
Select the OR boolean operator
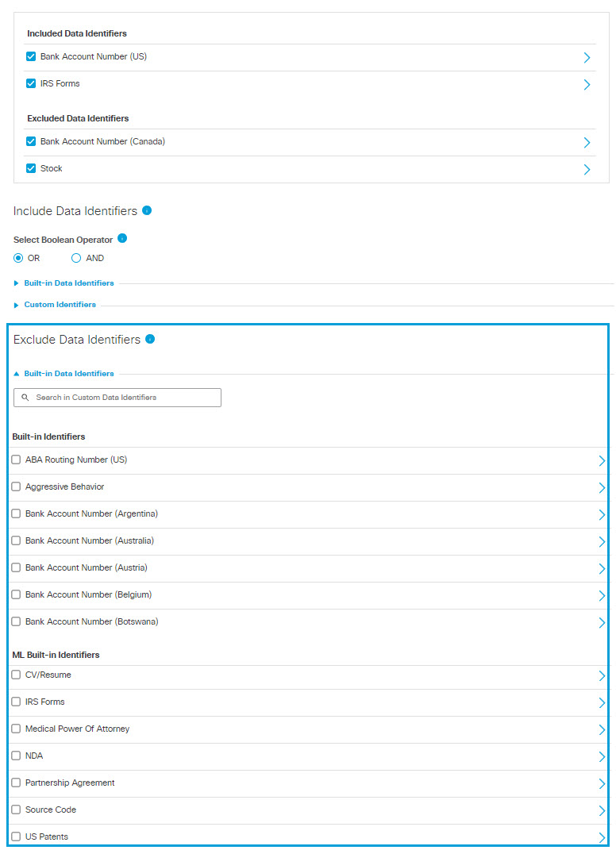[x=18, y=258]
